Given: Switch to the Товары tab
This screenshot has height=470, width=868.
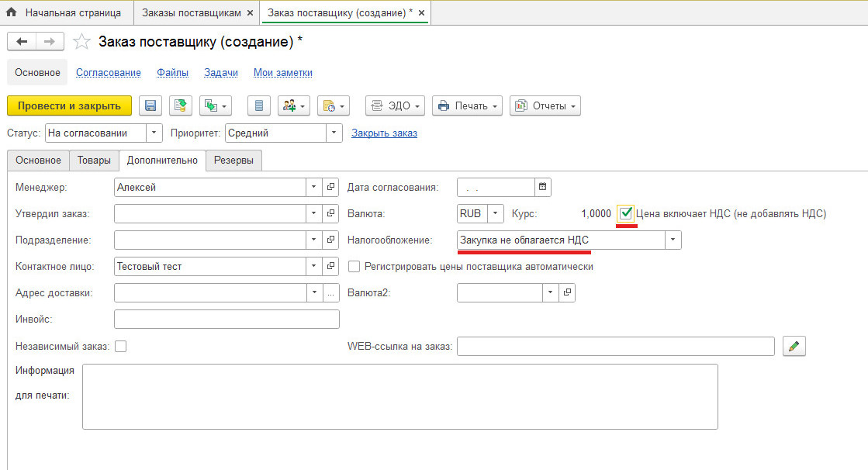Looking at the screenshot, I should 93,161.
